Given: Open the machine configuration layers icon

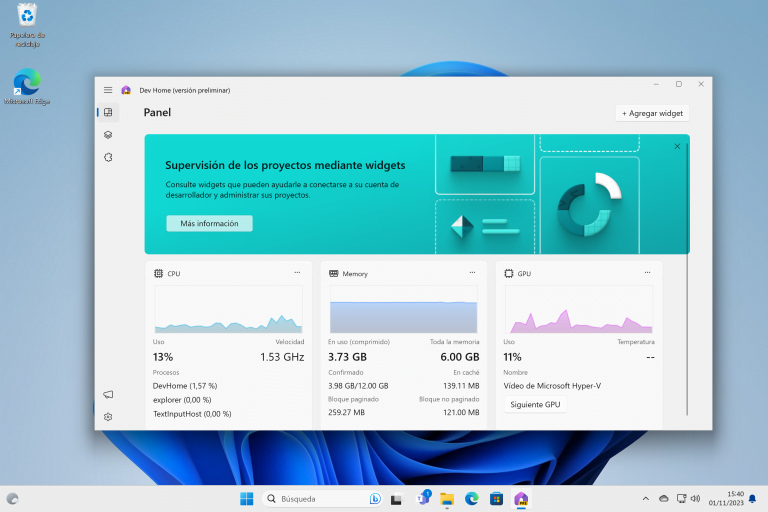Looking at the screenshot, I should pos(108,135).
